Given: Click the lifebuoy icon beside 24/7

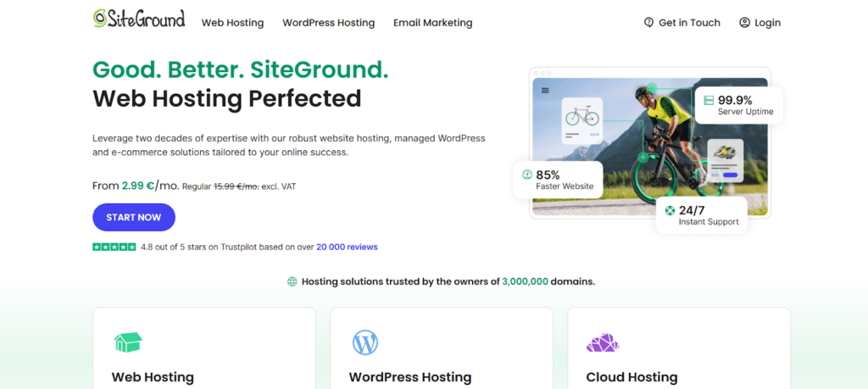Looking at the screenshot, I should 670,210.
